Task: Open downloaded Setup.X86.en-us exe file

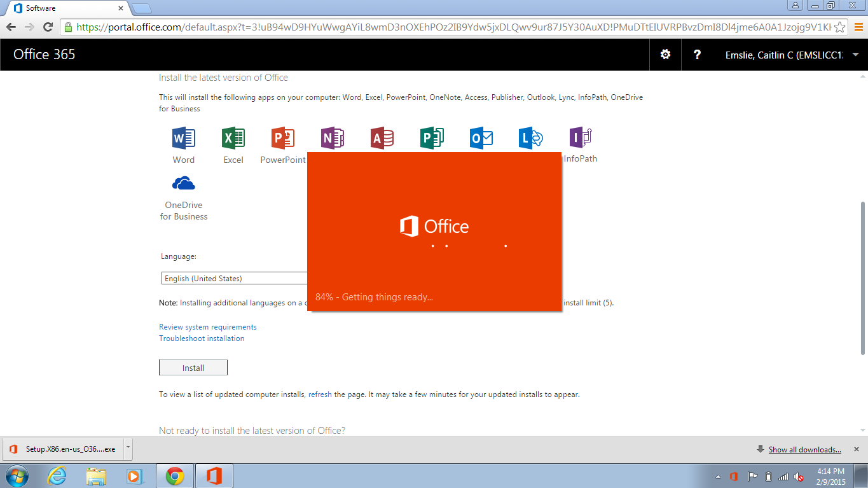Action: click(x=62, y=449)
